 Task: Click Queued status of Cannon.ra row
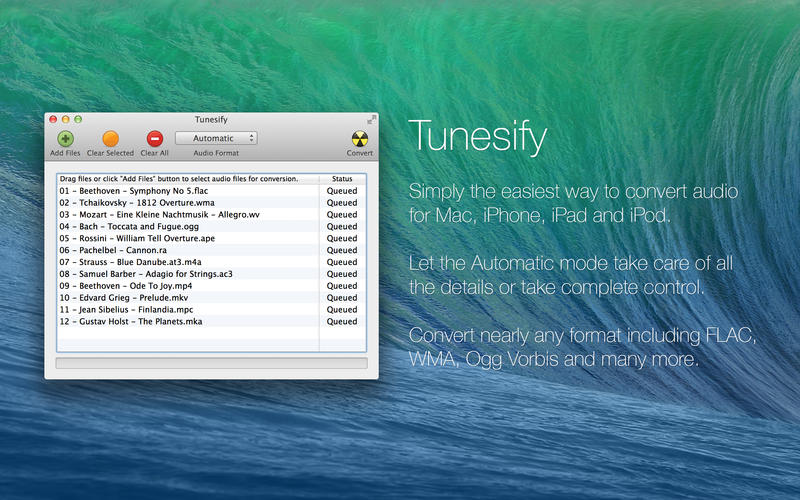pyautogui.click(x=342, y=250)
